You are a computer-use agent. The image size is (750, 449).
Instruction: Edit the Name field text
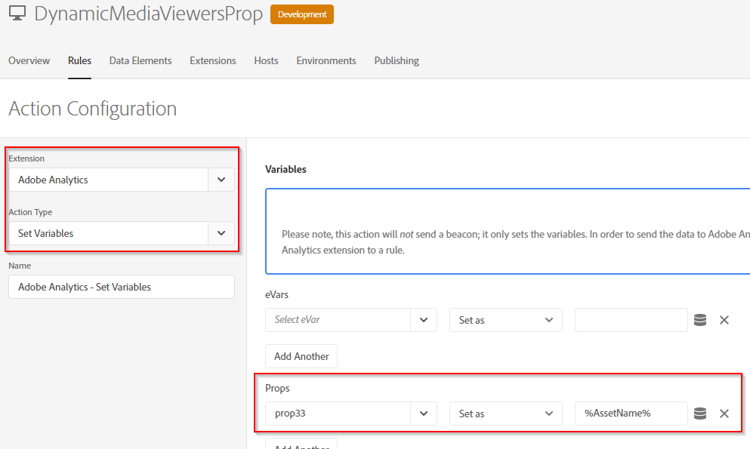(x=121, y=287)
